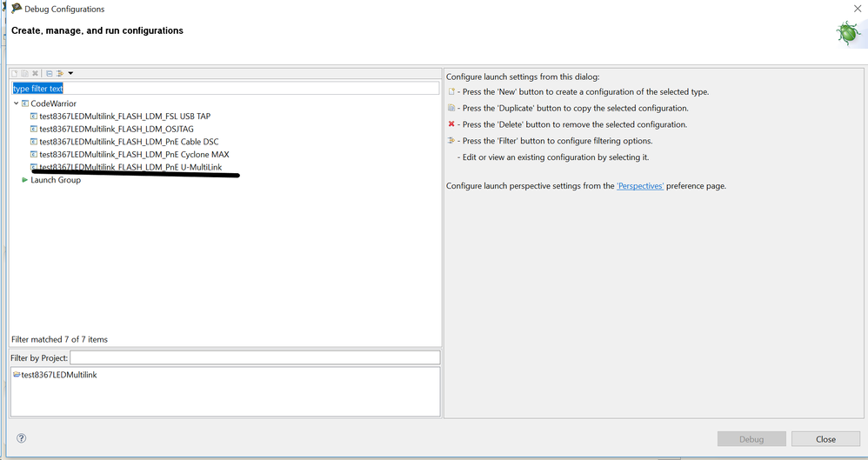Collapse the CodeWarrior tree node

click(16, 103)
